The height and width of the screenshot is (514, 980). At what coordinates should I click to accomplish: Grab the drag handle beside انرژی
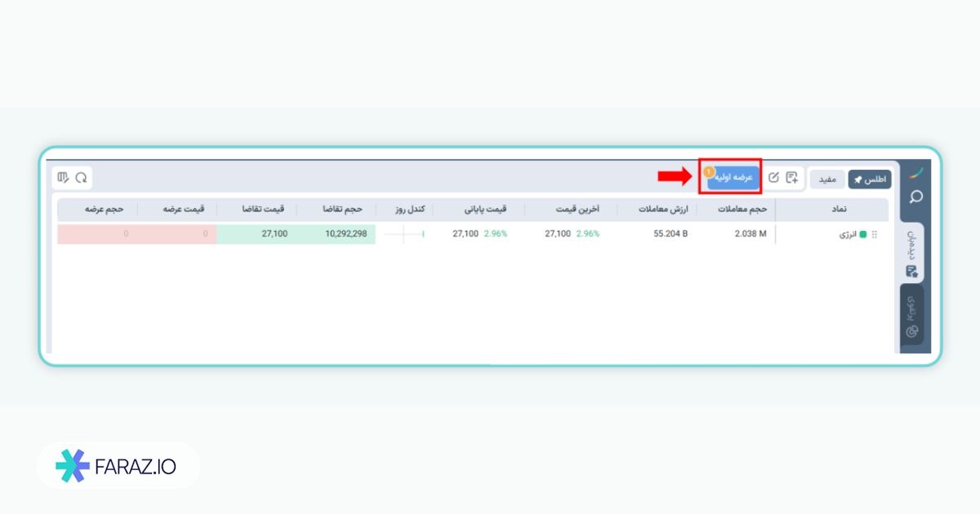tap(874, 234)
